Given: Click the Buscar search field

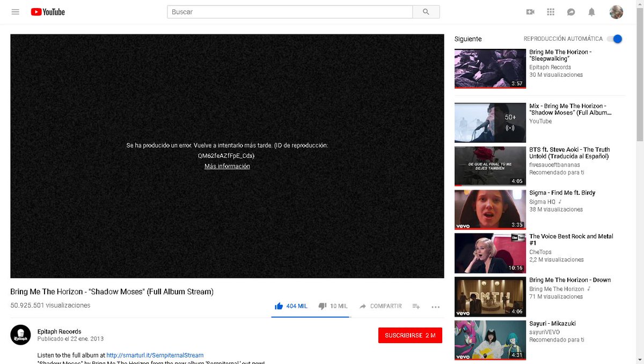Looking at the screenshot, I should click(x=290, y=12).
